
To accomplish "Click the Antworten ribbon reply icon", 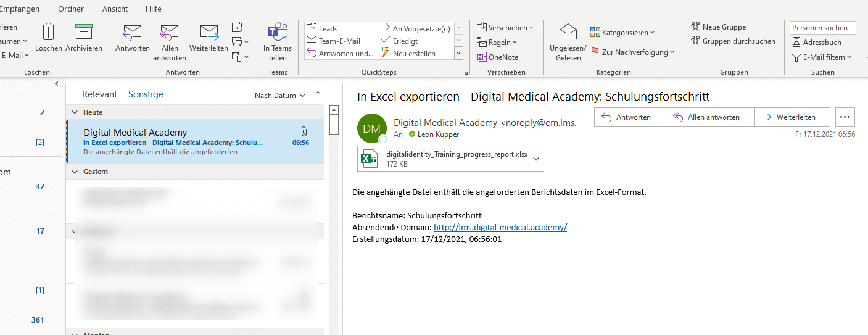I will [133, 37].
